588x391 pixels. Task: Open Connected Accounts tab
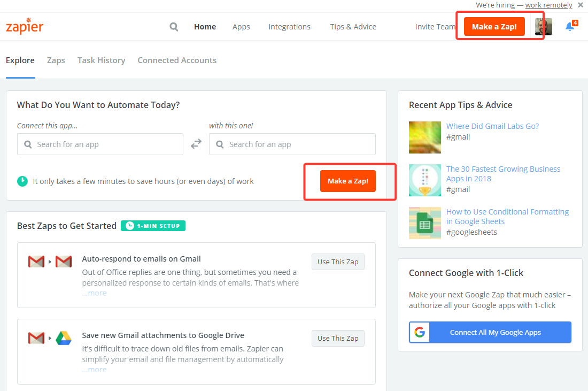pyautogui.click(x=177, y=60)
